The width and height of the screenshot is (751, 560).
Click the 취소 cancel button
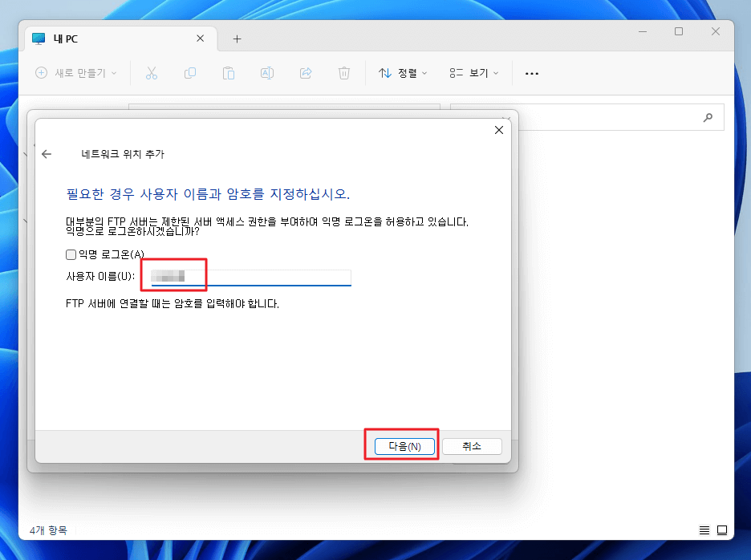point(472,446)
